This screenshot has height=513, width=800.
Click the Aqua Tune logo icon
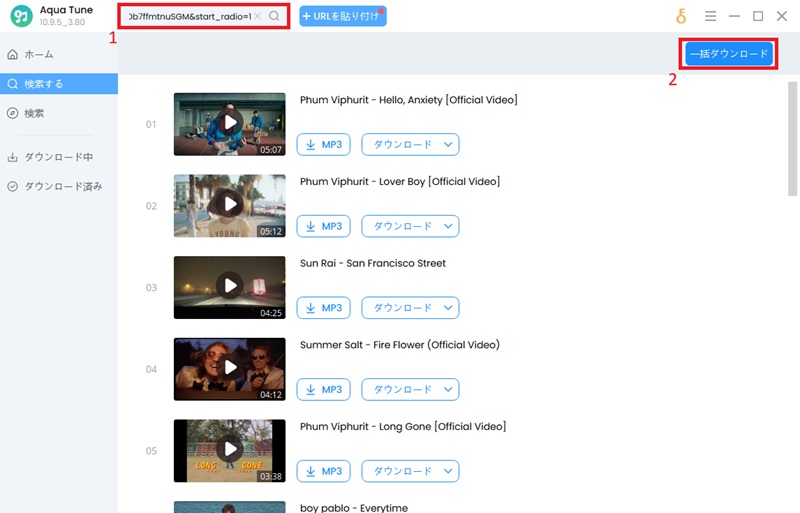21,16
